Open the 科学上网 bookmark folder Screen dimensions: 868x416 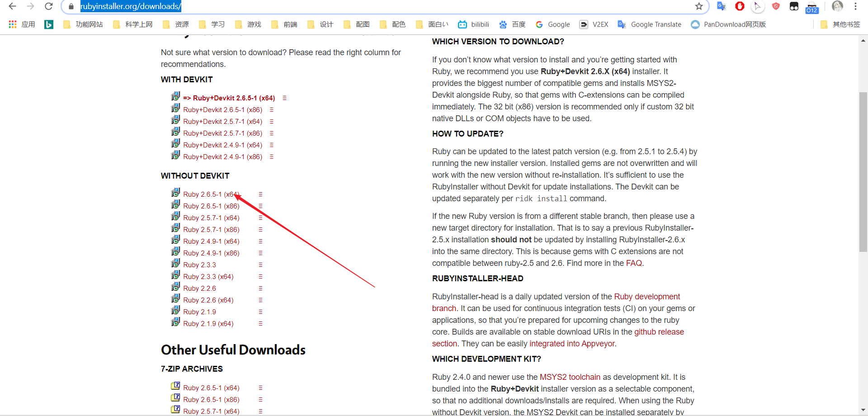133,24
